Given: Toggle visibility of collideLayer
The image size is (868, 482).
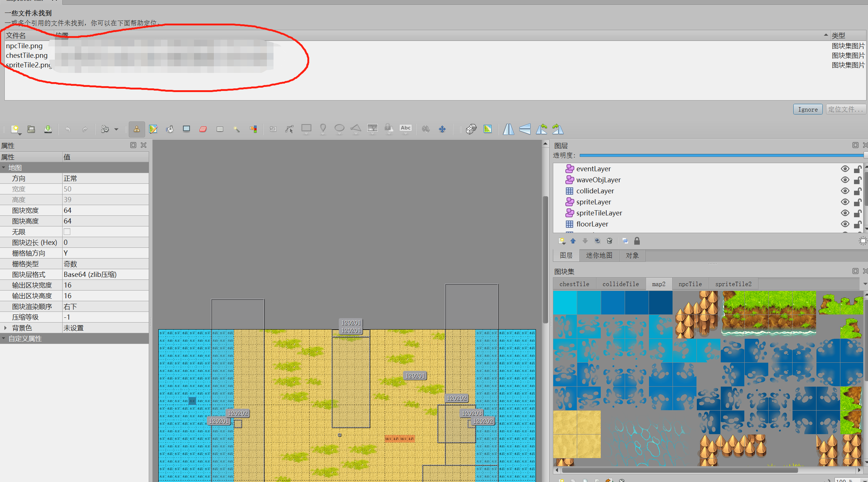Looking at the screenshot, I should (x=845, y=191).
